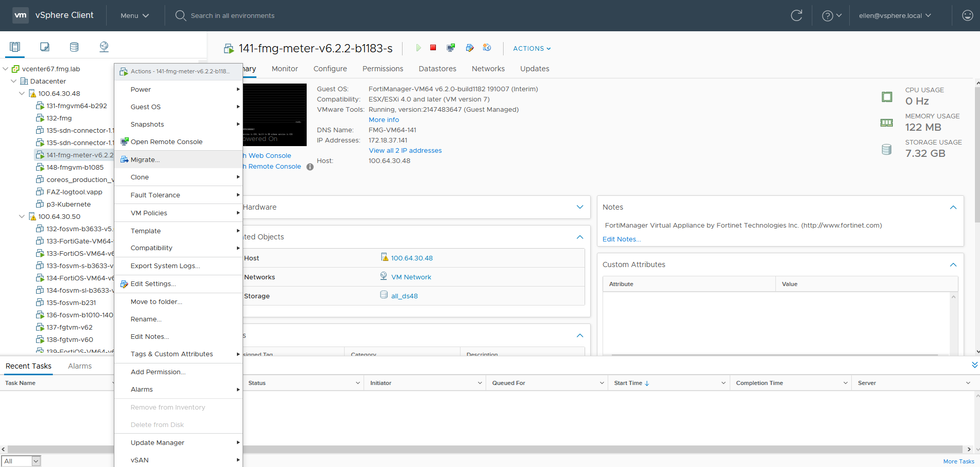Viewport: 980px width, 467px height.
Task: Click View all 2 IP addresses link
Action: click(x=405, y=150)
